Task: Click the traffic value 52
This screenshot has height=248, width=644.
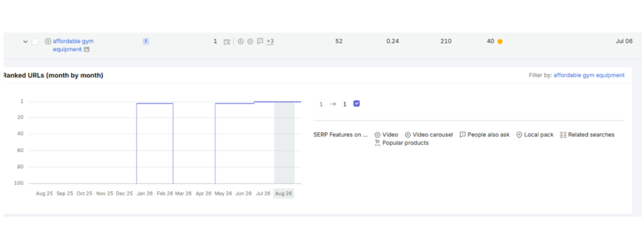Action: click(339, 41)
